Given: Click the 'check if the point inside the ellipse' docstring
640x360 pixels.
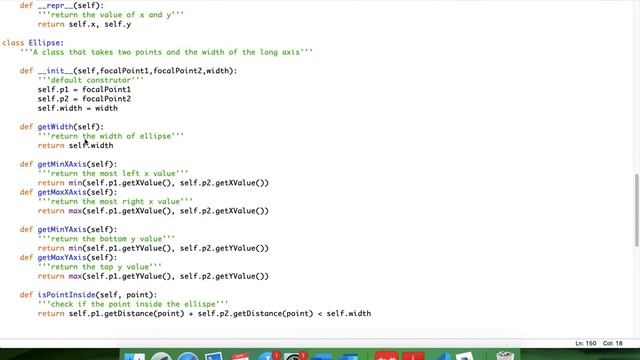Looking at the screenshot, I should (x=133, y=304).
